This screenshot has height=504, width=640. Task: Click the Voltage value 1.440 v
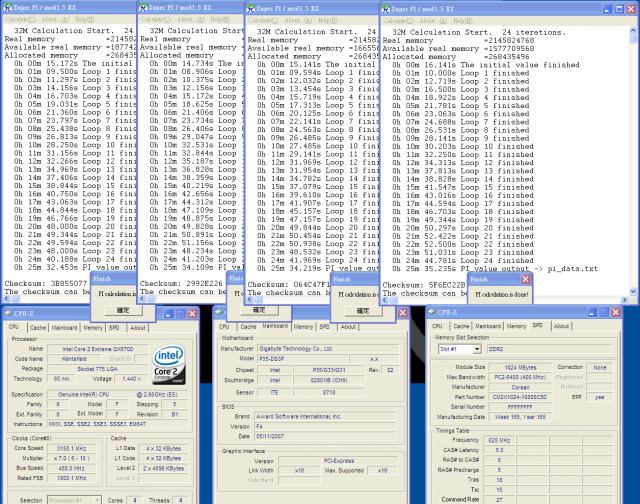[131, 379]
